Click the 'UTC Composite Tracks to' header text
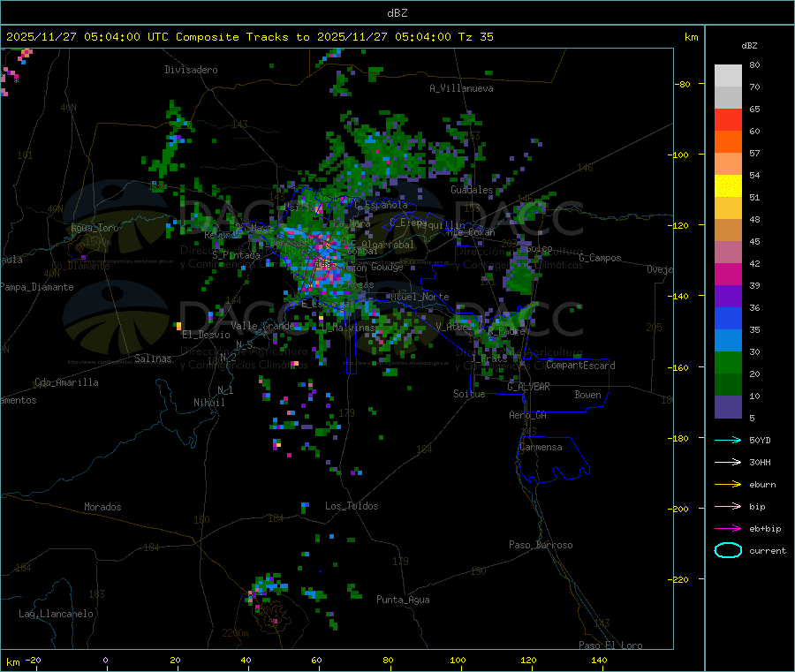 229,37
